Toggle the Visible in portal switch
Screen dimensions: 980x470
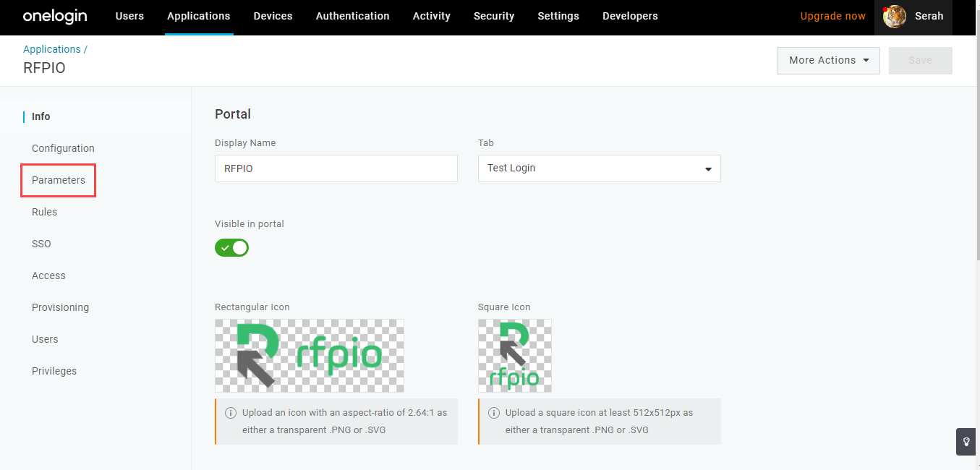coord(231,248)
